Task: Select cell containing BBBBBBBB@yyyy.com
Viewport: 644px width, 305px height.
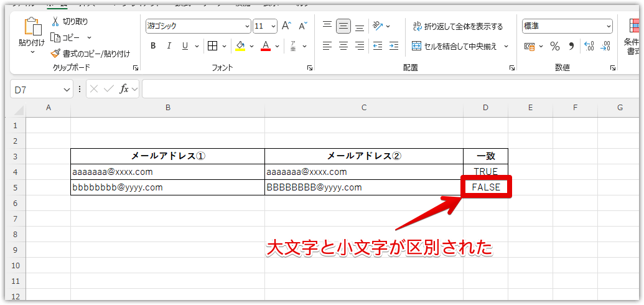Action: tap(364, 187)
